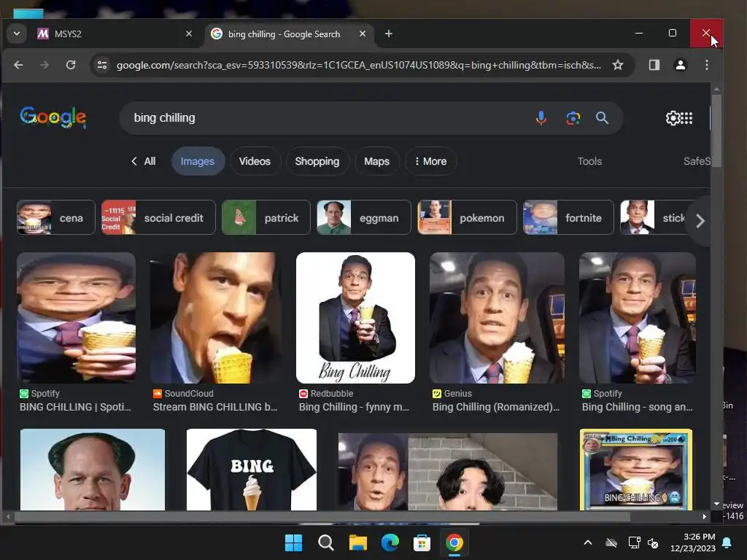Open the Google apps grid

point(686,117)
